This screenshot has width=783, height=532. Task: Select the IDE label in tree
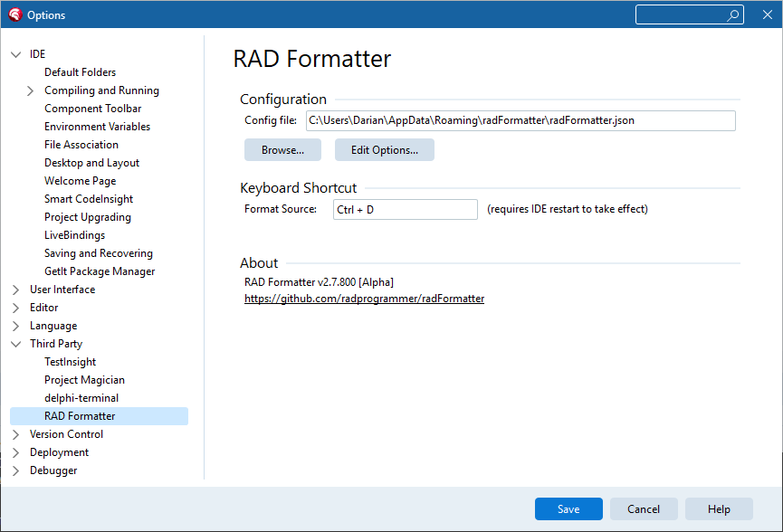[37, 54]
